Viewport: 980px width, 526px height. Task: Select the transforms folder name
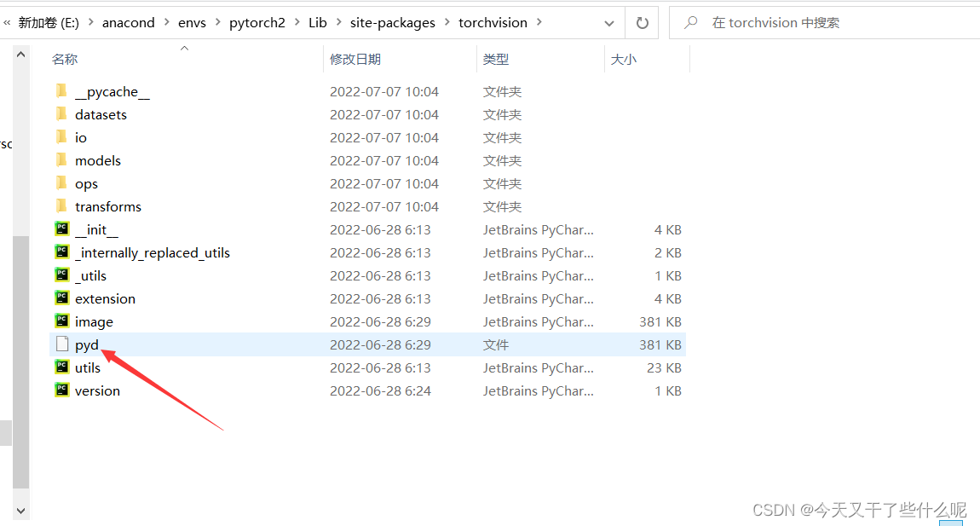point(108,206)
